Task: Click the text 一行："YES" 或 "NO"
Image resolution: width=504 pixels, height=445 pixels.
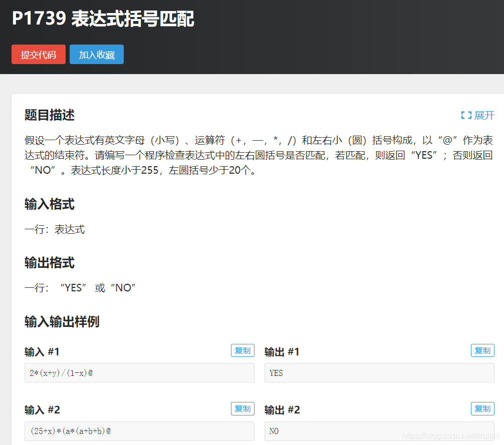Action: pyautogui.click(x=80, y=288)
